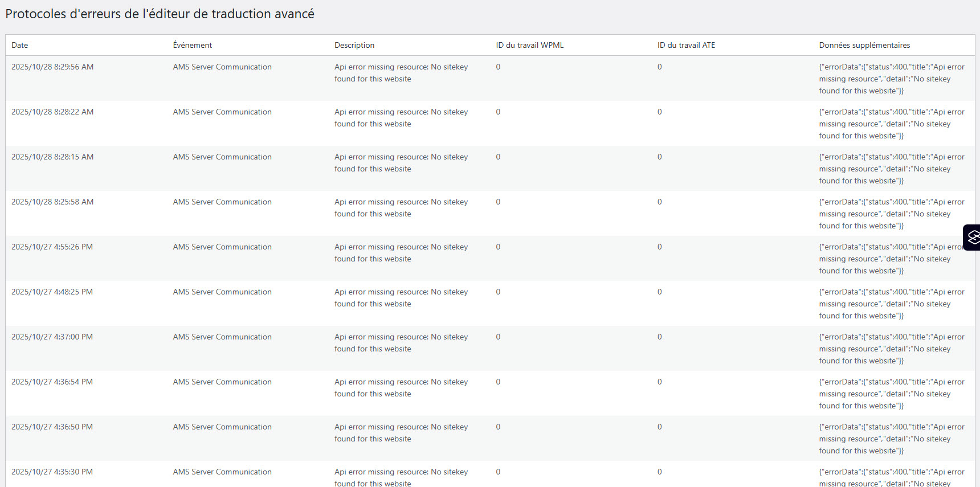Click the Événement column header
This screenshot has height=487, width=980.
coord(192,45)
